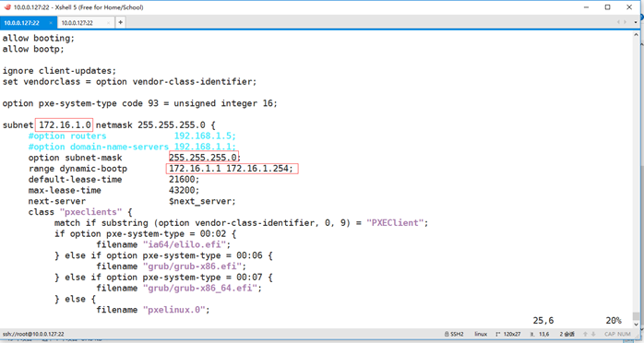Click 'if option pxe-system-type = 00:02' line
This screenshot has height=343, width=644.
click(x=146, y=234)
